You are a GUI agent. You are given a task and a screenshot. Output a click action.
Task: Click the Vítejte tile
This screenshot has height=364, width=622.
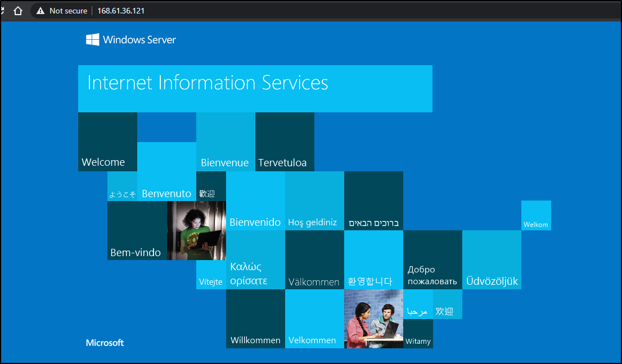click(211, 275)
